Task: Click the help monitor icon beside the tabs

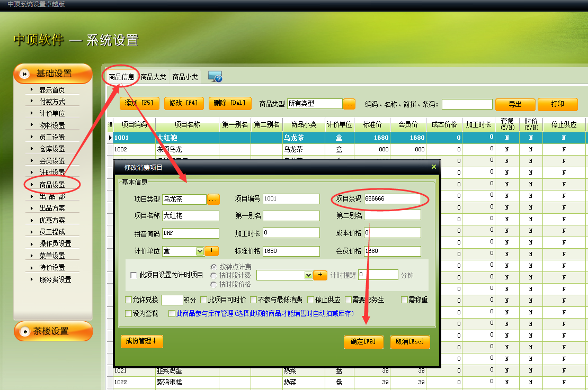Action: pos(215,77)
